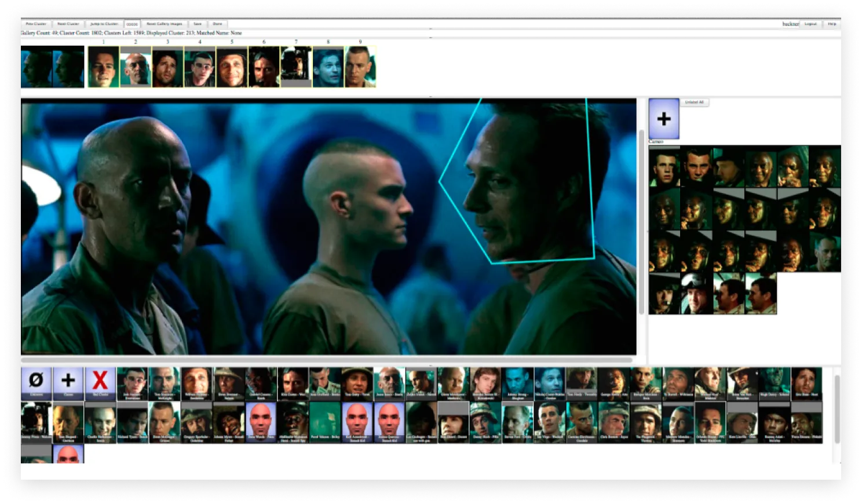Select suggested match thumbnail number 4

click(x=200, y=67)
